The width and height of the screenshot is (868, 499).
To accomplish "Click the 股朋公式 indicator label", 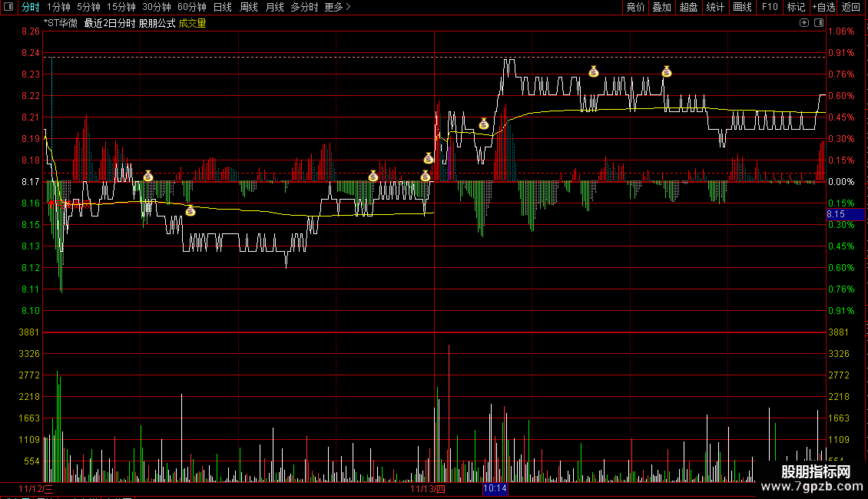I will click(x=157, y=23).
